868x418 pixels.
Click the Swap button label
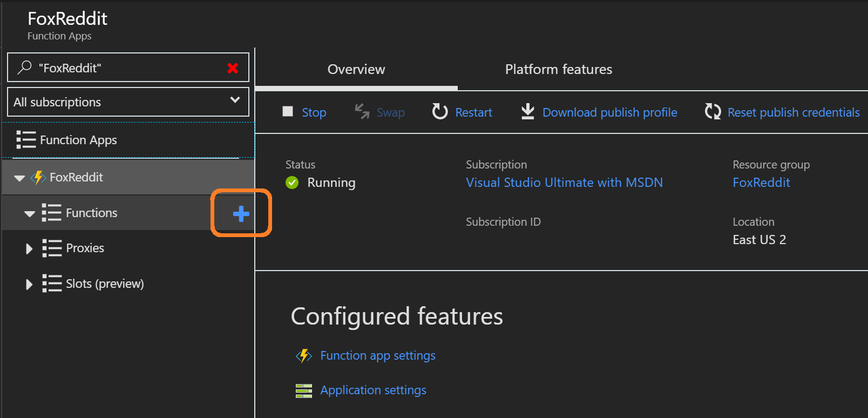point(390,112)
